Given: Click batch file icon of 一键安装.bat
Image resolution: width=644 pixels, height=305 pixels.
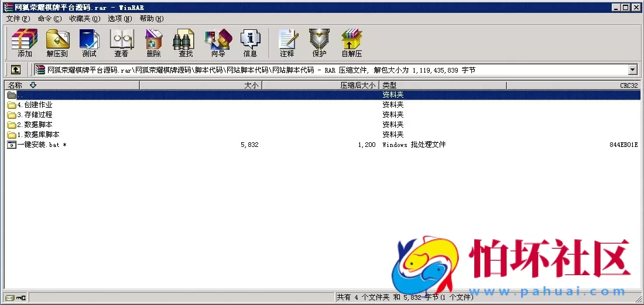Looking at the screenshot, I should coord(12,145).
